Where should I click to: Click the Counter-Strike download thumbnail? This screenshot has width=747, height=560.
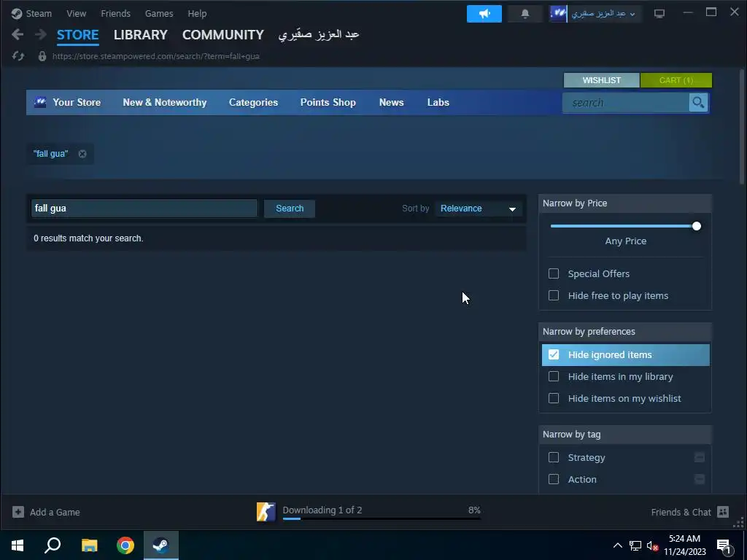click(266, 512)
